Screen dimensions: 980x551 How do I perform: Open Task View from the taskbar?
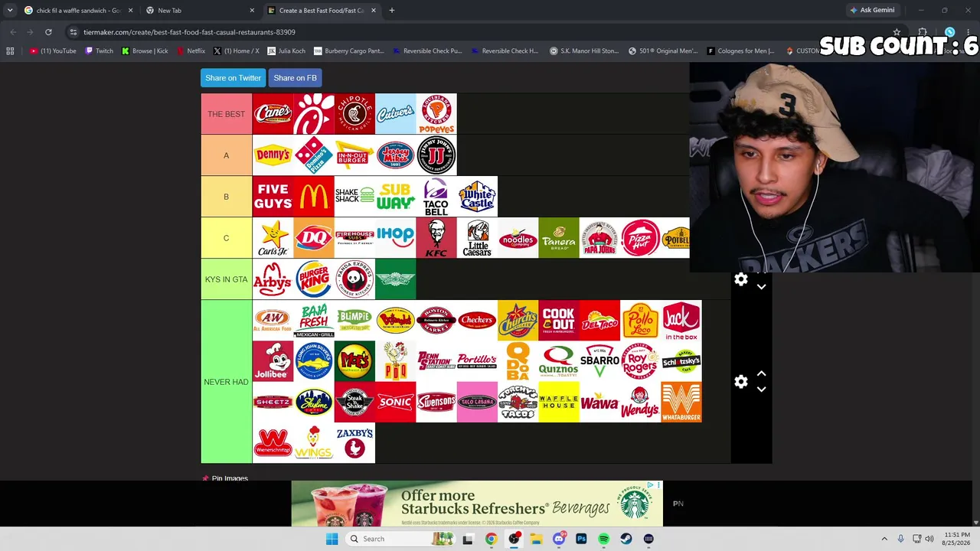coord(468,539)
